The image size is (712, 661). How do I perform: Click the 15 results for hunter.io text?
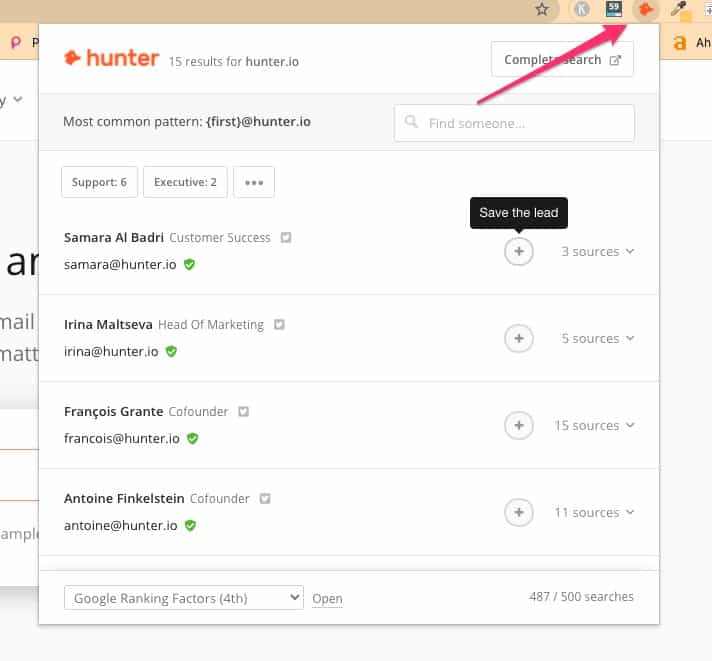(234, 61)
